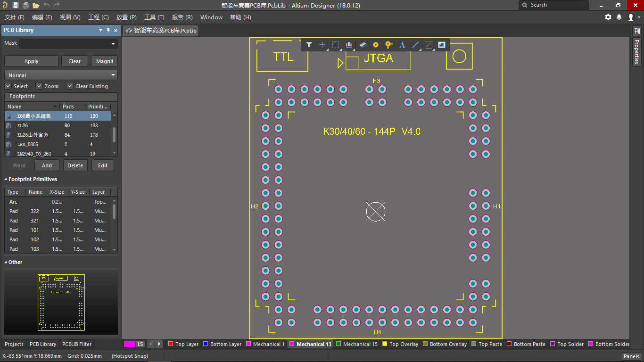Open the 放置 (P) menu
This screenshot has height=362, width=644.
pyautogui.click(x=126, y=17)
